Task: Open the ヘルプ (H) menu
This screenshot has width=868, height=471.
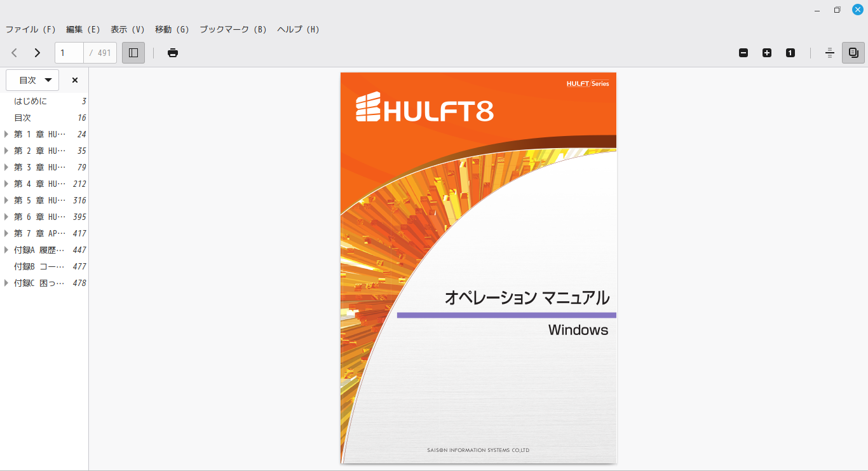Action: [298, 29]
